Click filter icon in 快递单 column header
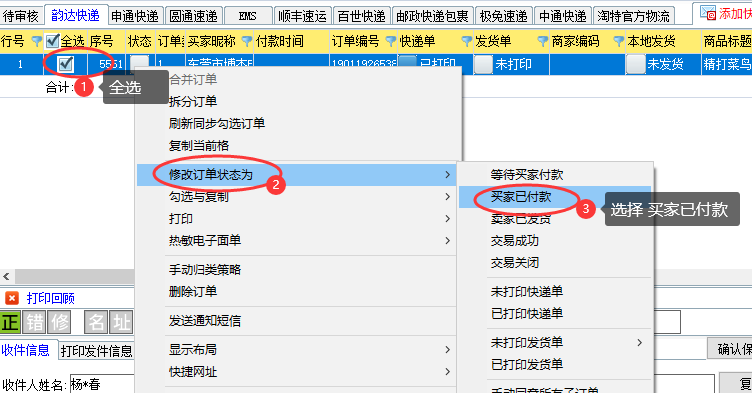 pyautogui.click(x=466, y=41)
